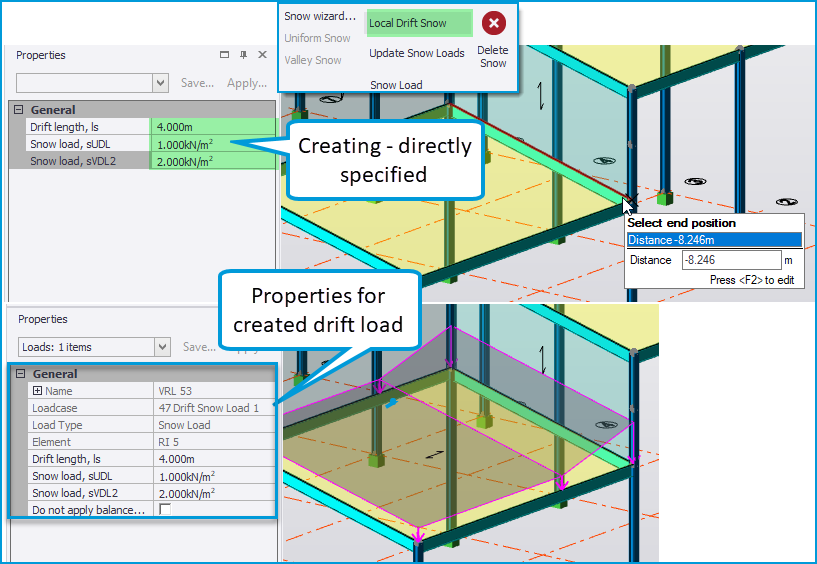Maximize the upper Properties panel window
Screen dimensions: 817x564
[223, 55]
